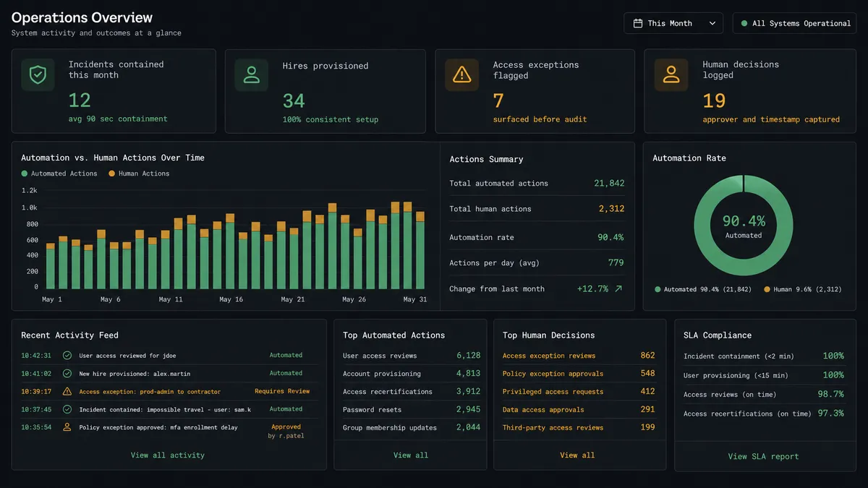Open View all activity link
868x488 pixels.
pos(168,455)
